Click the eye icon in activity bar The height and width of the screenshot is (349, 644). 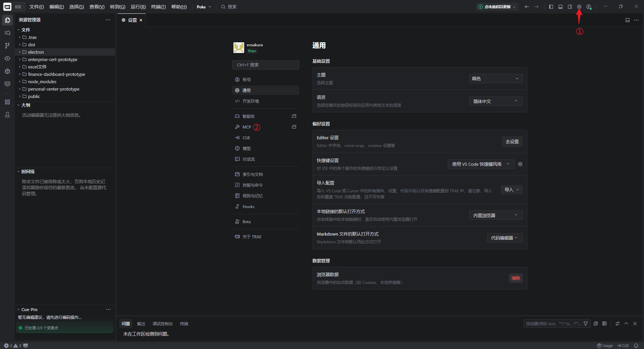(7, 58)
